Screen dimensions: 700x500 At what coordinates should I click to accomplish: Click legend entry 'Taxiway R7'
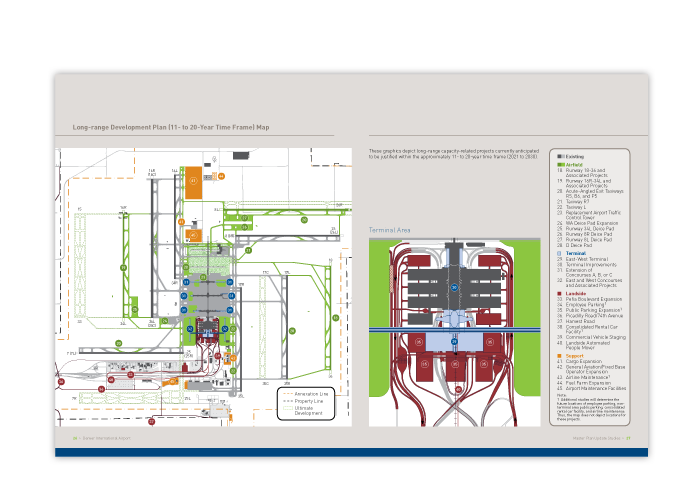(x=577, y=202)
